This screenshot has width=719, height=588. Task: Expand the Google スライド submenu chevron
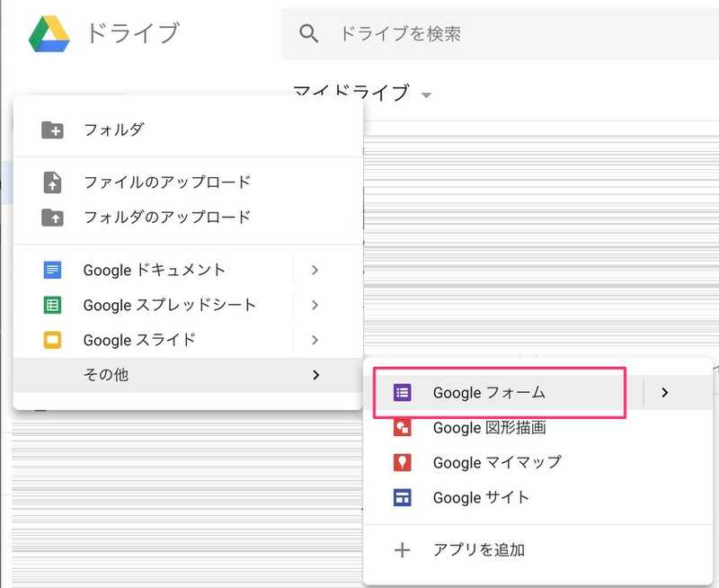pyautogui.click(x=315, y=340)
